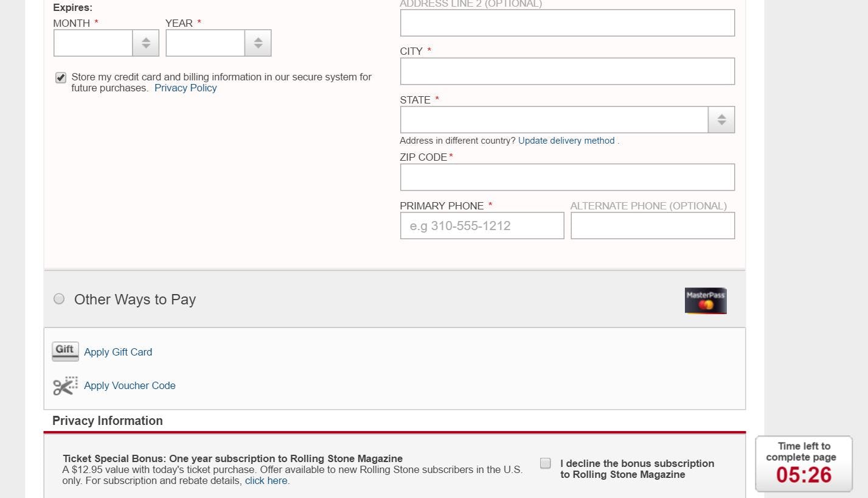Click the Address Line 2 field
The height and width of the screenshot is (498, 868).
coord(566,23)
